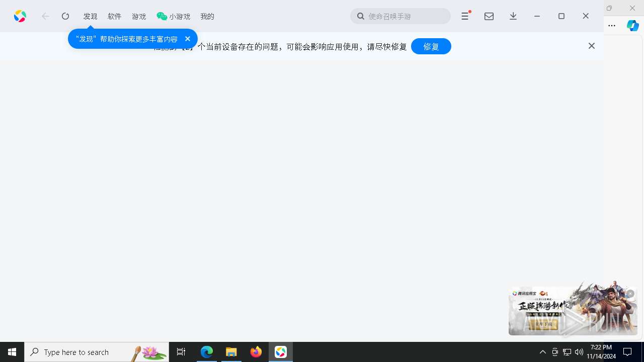The height and width of the screenshot is (362, 644).
Task: Open the three-dots menu in background window
Action: [x=612, y=26]
